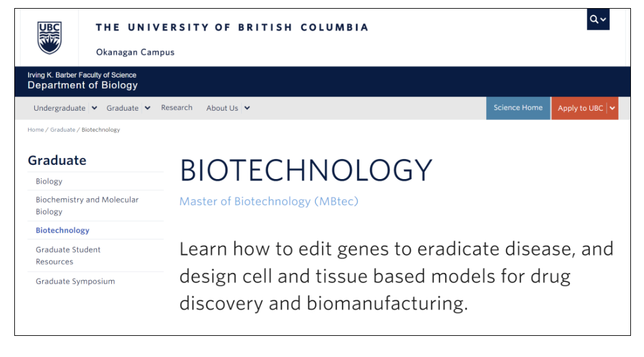Expand the About Us chevron
This screenshot has width=644, height=357.
247,108
